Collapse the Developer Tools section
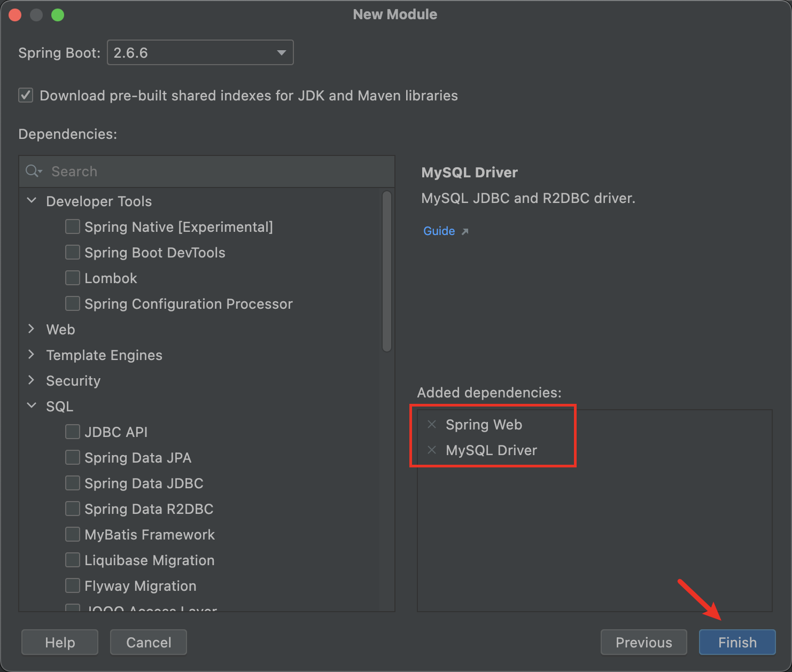 [x=32, y=201]
